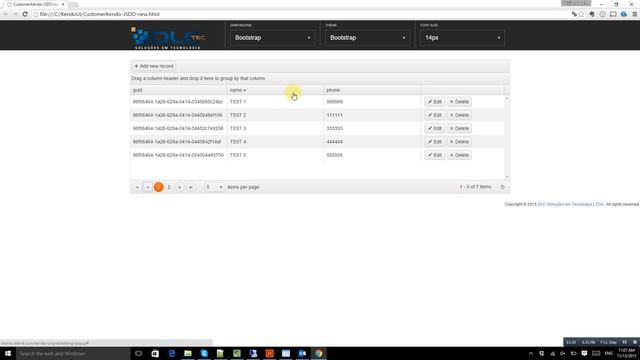The width and height of the screenshot is (640, 360).
Task: Click the browser back arrow
Action: click(x=6, y=14)
